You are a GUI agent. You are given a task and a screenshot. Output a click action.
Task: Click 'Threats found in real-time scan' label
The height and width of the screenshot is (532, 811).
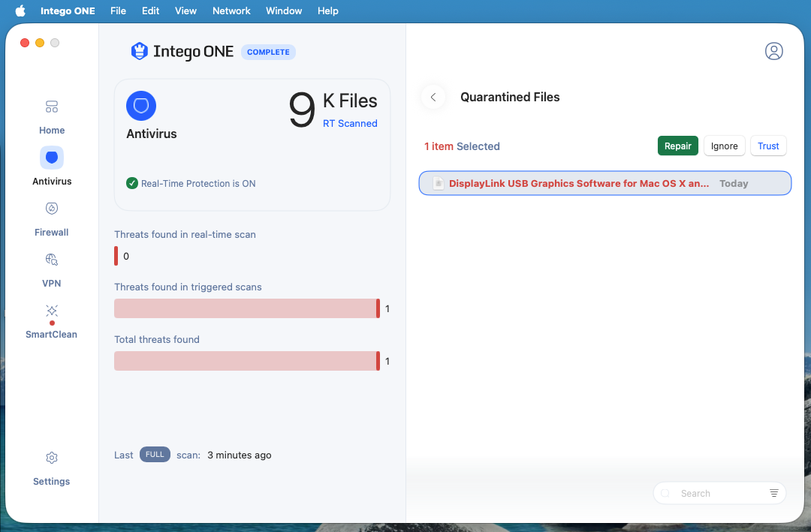pyautogui.click(x=185, y=234)
